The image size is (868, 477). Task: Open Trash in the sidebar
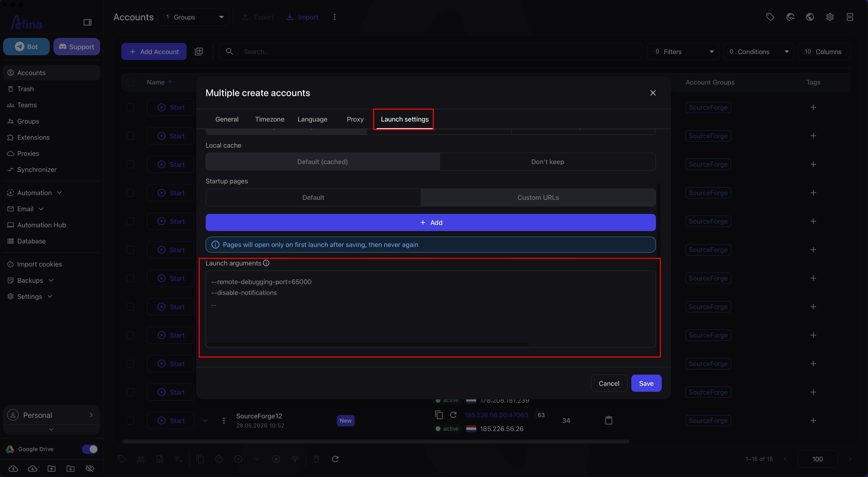point(52,89)
